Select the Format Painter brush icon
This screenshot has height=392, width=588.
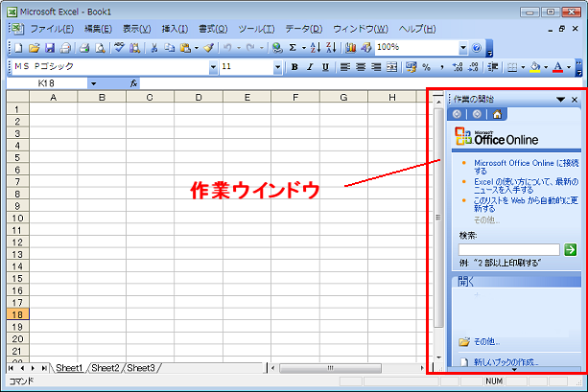(x=209, y=48)
